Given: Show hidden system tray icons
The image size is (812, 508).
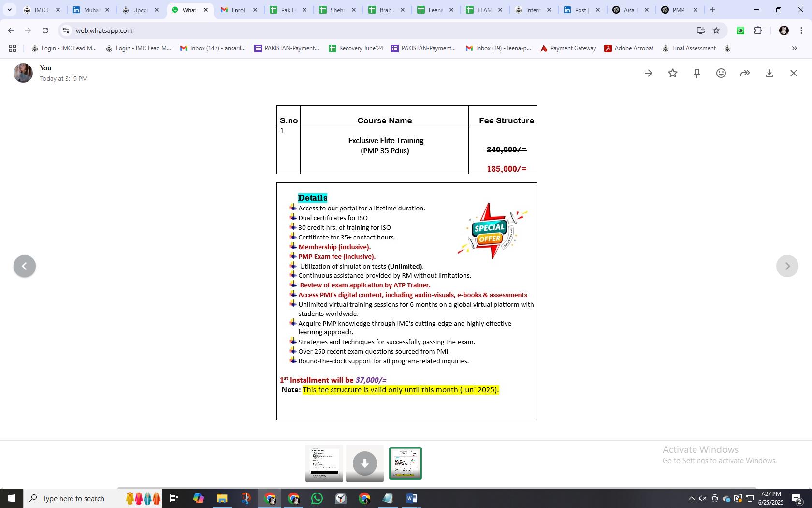Looking at the screenshot, I should coord(691,498).
